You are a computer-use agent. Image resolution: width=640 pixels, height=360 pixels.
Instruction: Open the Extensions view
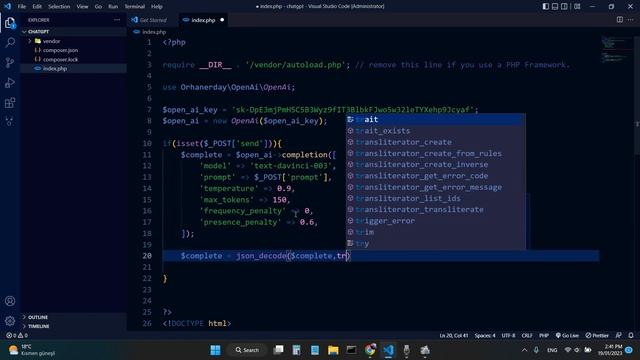click(10, 102)
